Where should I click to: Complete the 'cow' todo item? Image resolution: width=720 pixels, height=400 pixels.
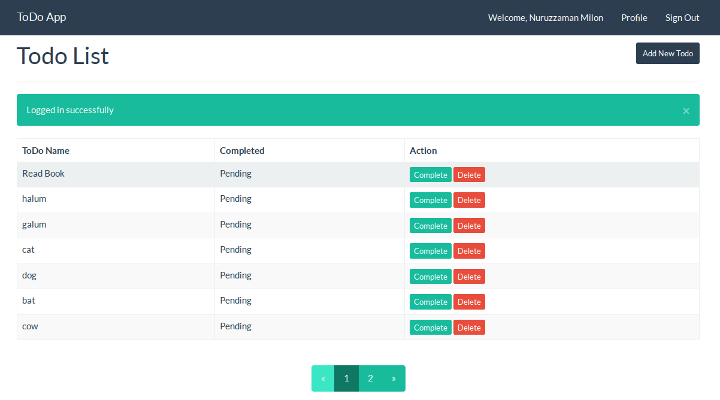[430, 328]
